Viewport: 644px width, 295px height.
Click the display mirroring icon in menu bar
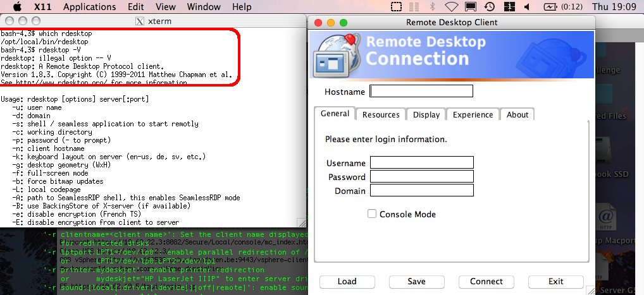point(471,6)
